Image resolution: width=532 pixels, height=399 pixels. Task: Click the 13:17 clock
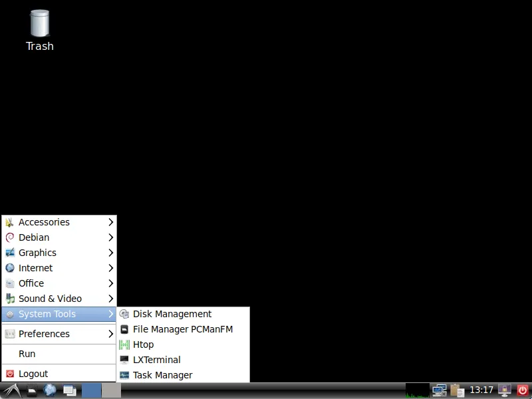481,390
